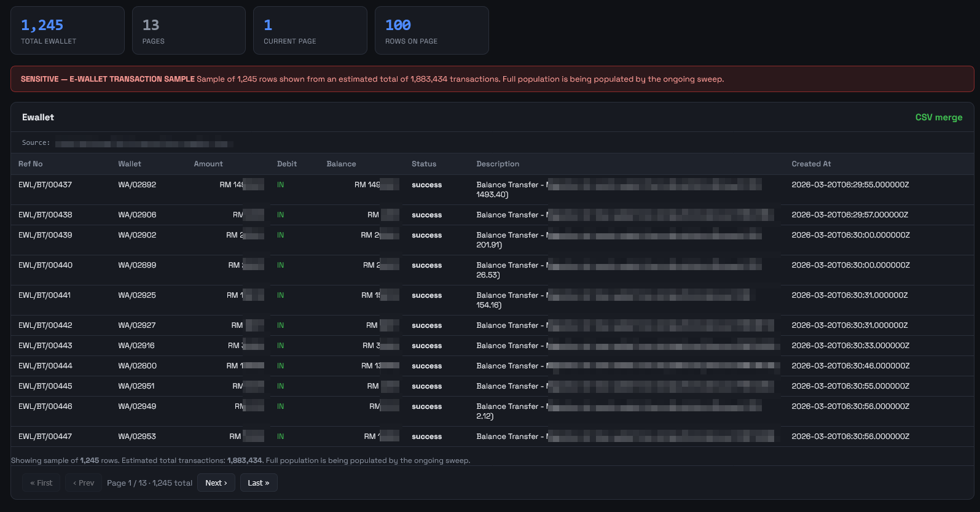
Task: Select reference EWL/BT/00438
Action: click(x=45, y=215)
